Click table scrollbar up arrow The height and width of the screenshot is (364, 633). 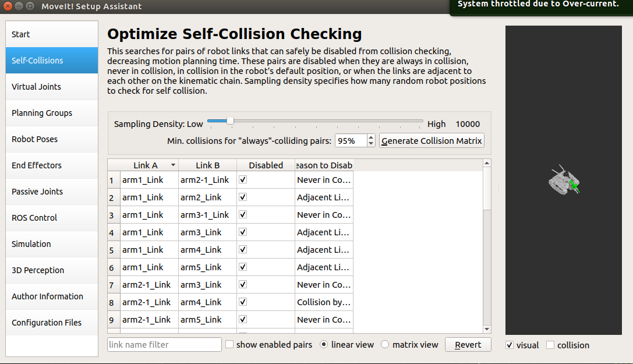487,164
